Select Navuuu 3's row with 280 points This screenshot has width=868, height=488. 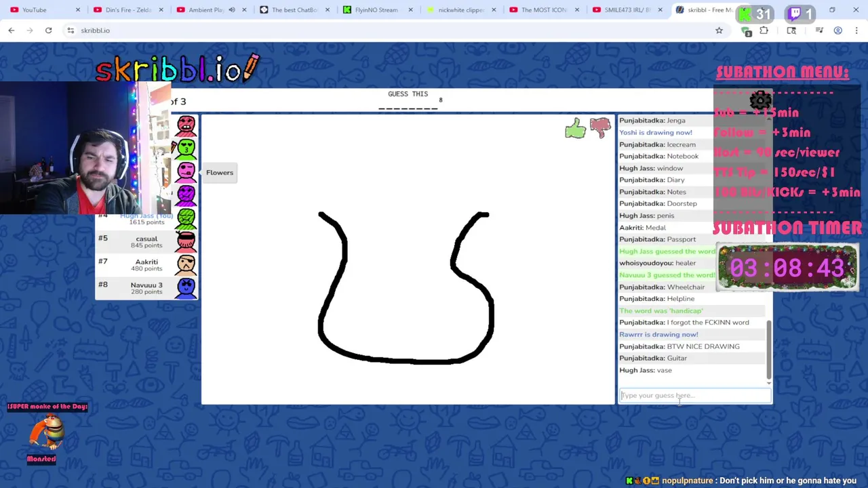146,288
